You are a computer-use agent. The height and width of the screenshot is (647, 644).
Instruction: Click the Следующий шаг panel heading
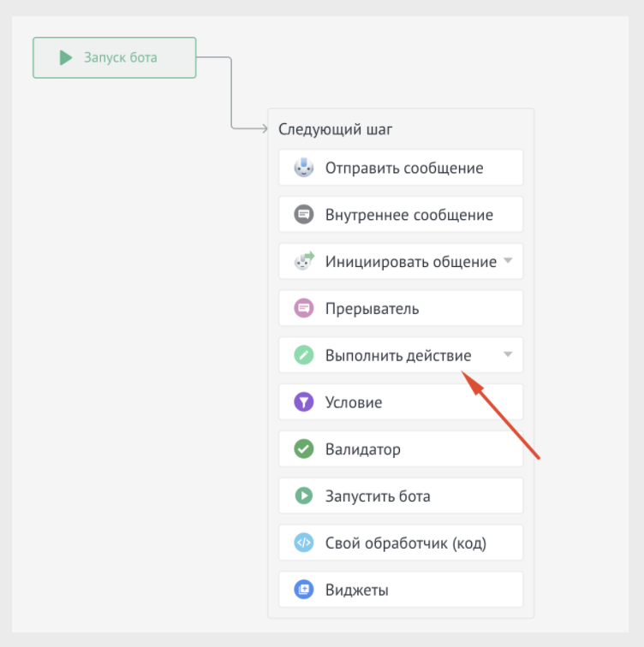(x=336, y=130)
